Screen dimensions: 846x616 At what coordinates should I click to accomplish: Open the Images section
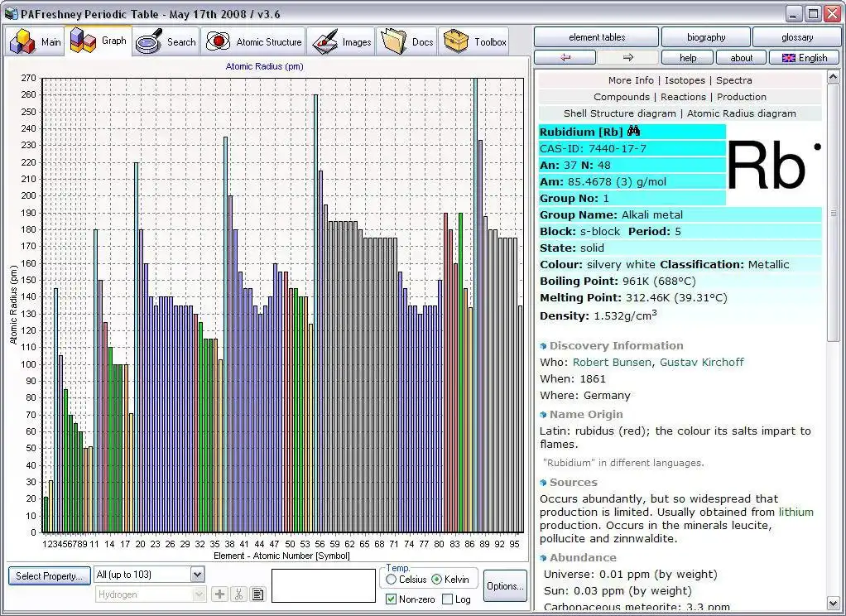pyautogui.click(x=342, y=41)
